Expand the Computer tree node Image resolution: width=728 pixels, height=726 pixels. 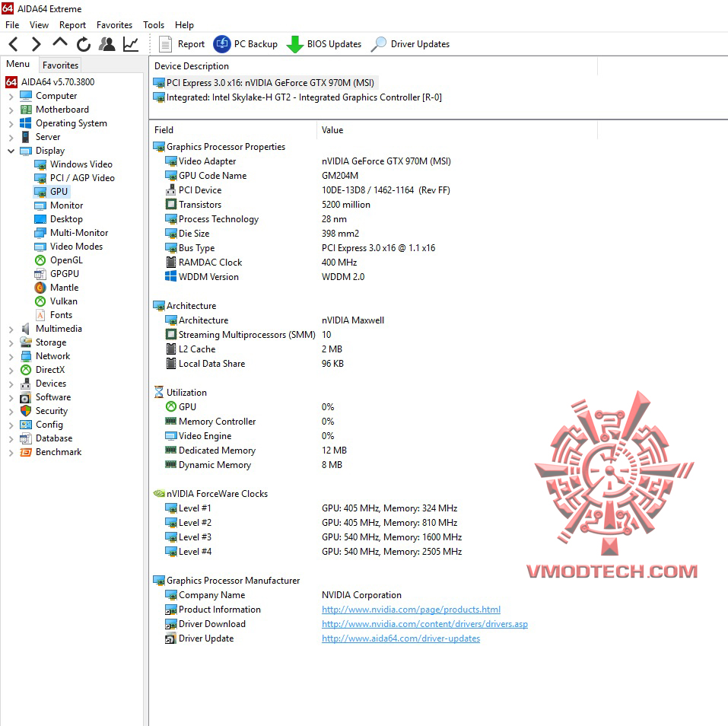[11, 97]
